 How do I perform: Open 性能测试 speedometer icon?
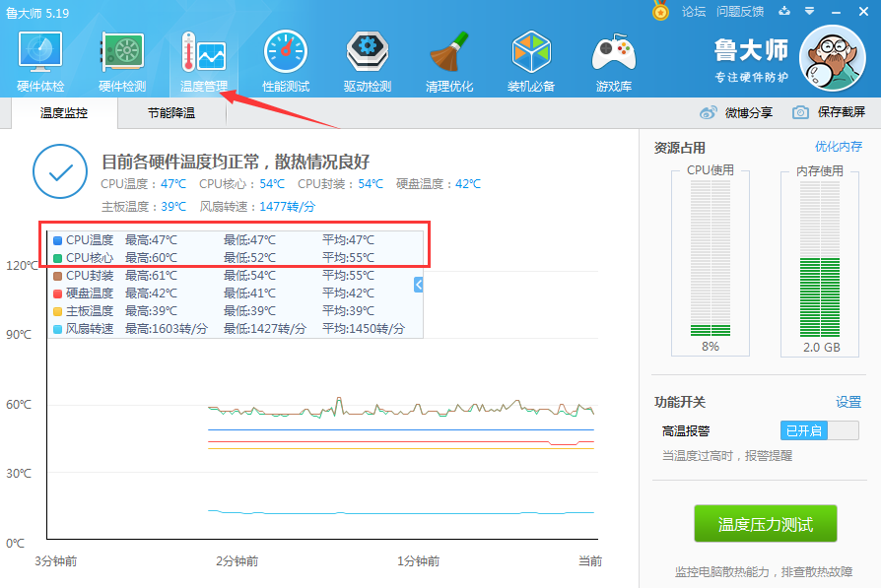click(x=286, y=51)
